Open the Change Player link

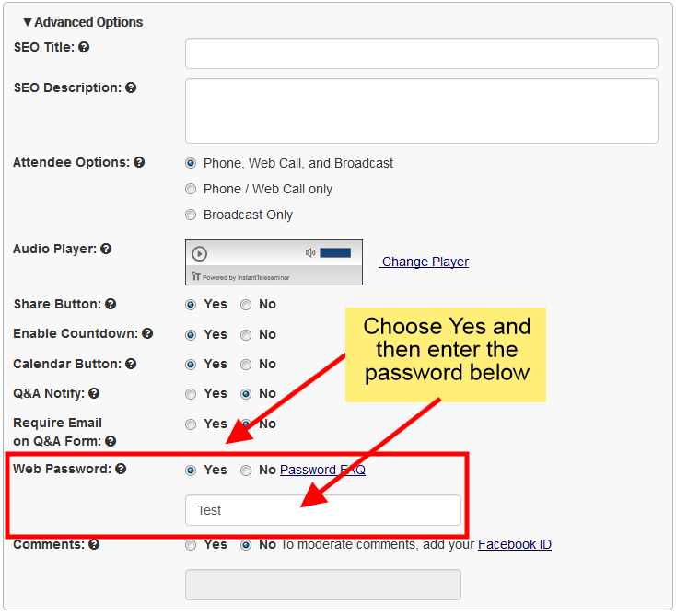425,262
